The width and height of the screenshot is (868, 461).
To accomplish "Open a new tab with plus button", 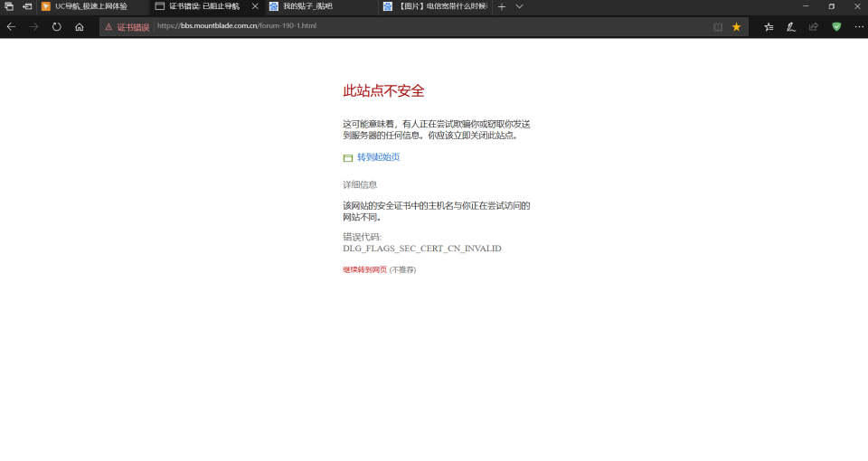I will coord(502,6).
